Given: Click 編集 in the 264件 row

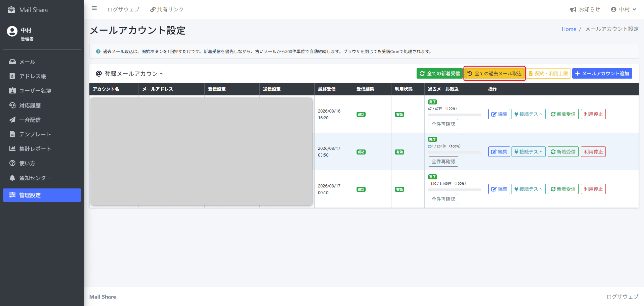Looking at the screenshot, I should 499,152.
